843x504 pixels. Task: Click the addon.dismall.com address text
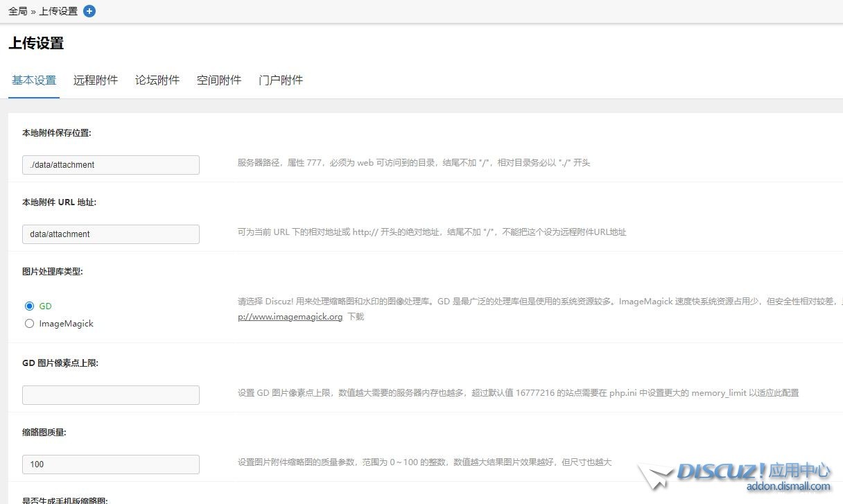coord(788,487)
